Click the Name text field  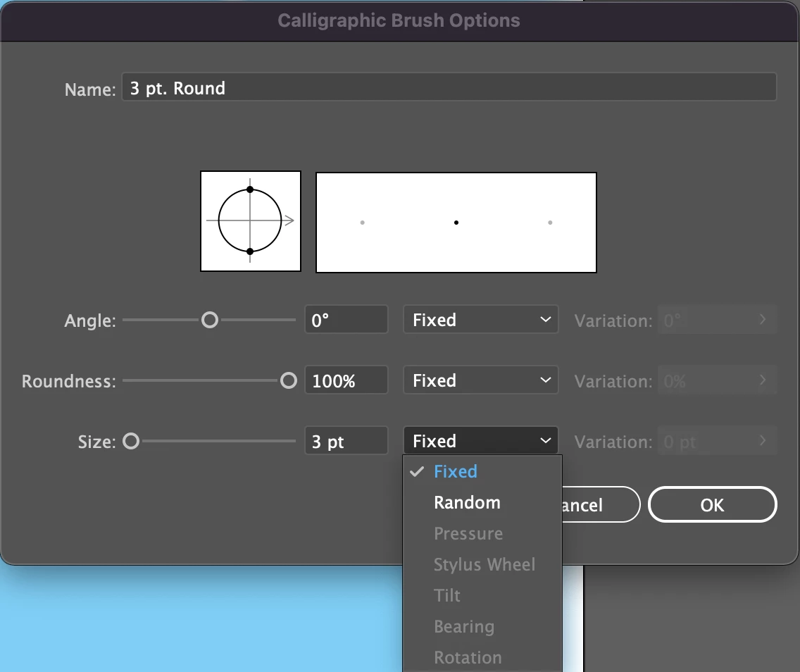[x=449, y=88]
